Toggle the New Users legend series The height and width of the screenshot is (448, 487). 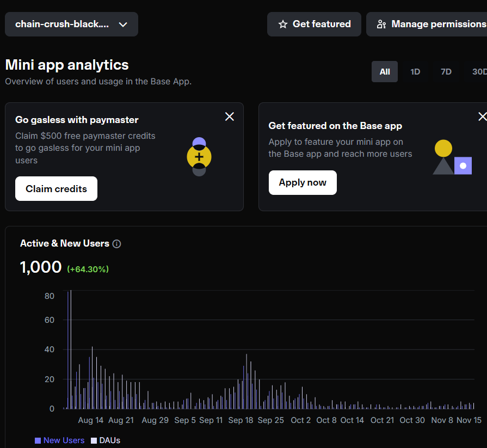tap(60, 440)
